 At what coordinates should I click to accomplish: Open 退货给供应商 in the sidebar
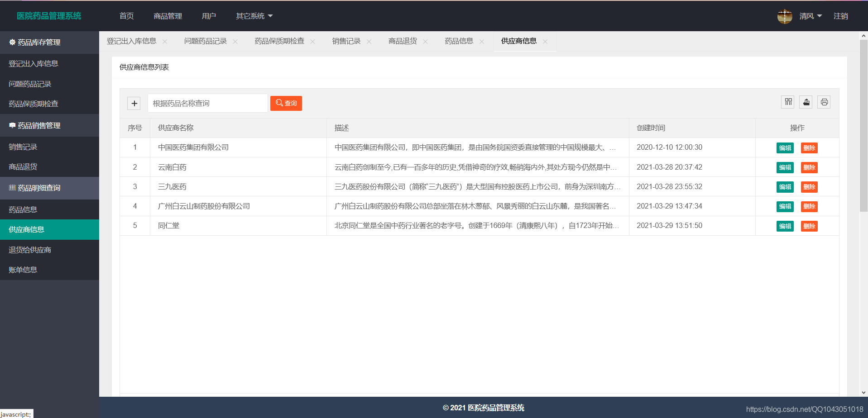pyautogui.click(x=49, y=250)
